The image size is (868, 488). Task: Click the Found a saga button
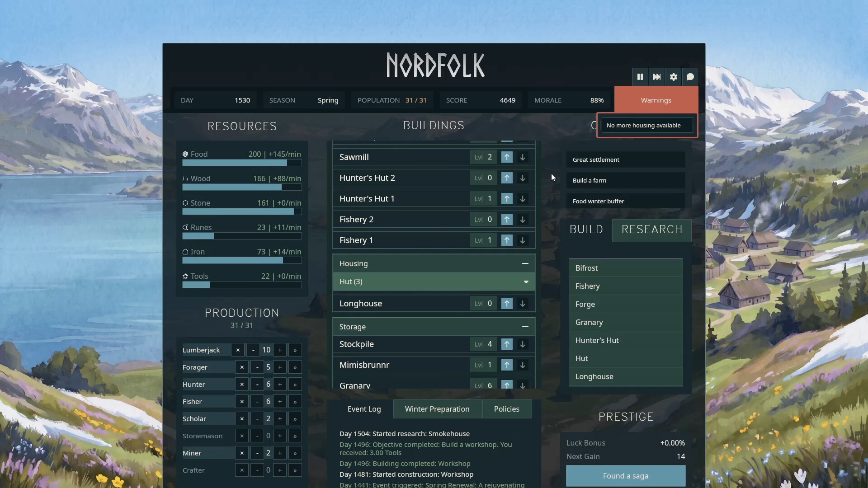click(x=626, y=476)
